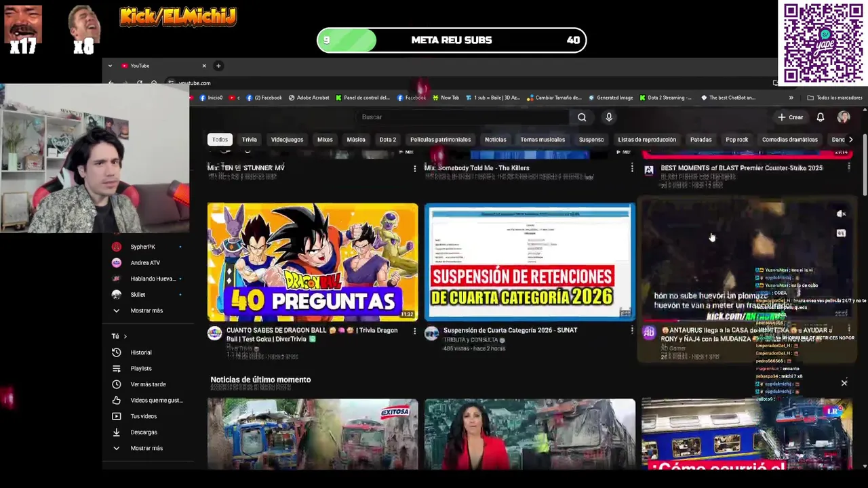Reload the page with refresh button
The width and height of the screenshot is (868, 488).
point(140,83)
